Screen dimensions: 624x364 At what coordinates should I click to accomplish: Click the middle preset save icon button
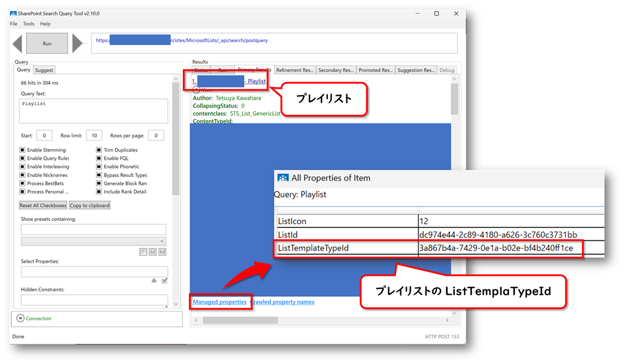[153, 252]
